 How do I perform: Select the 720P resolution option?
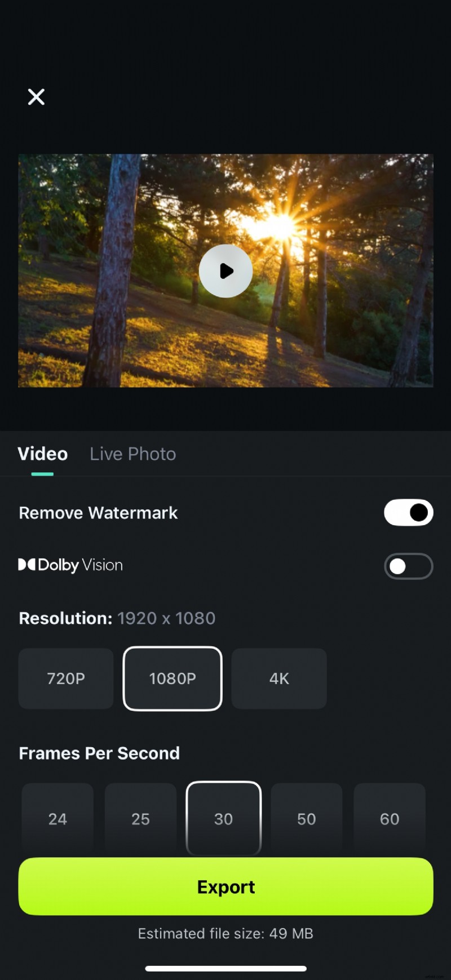pos(65,679)
